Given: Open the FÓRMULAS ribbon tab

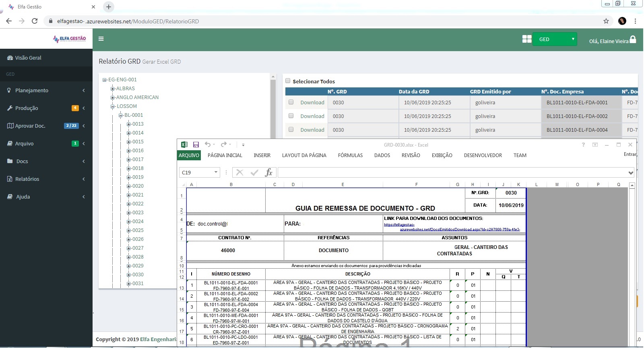Looking at the screenshot, I should (350, 155).
